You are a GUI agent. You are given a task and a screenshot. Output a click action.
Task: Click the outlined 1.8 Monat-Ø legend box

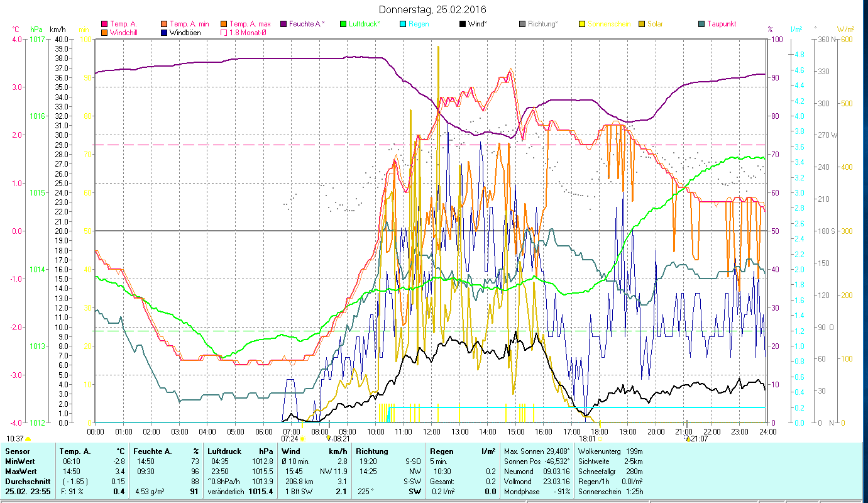(x=223, y=32)
